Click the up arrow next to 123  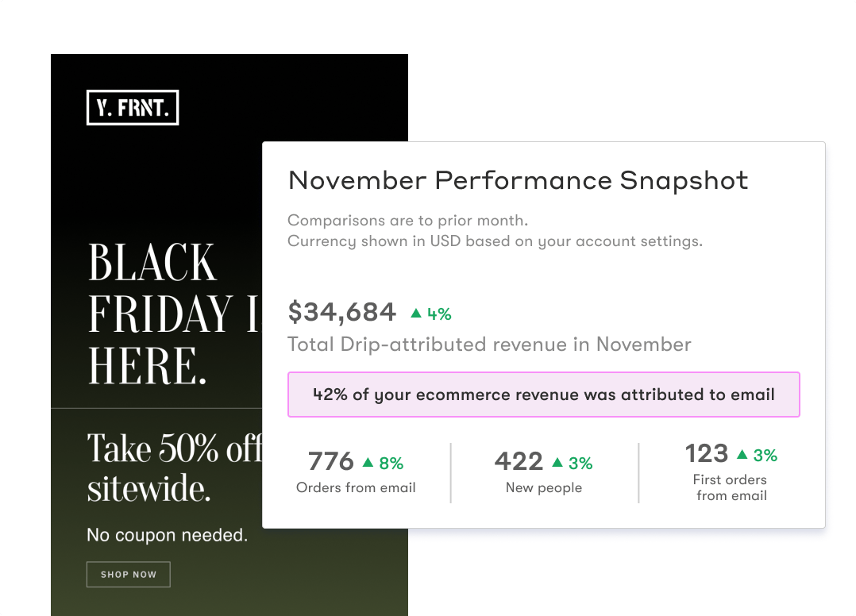tap(742, 454)
